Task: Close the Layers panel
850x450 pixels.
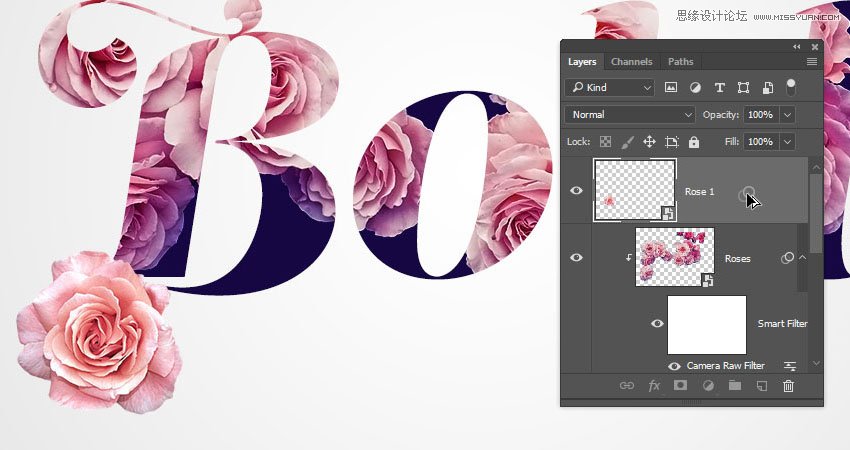Action: (814, 47)
